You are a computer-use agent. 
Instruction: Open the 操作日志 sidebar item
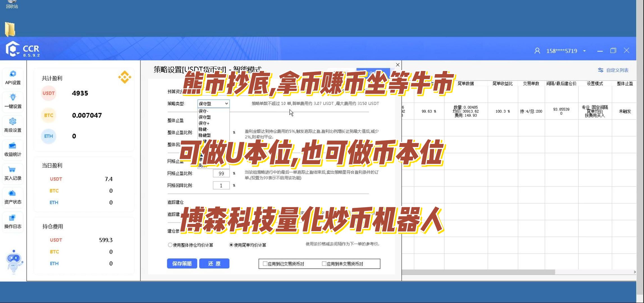coord(13,221)
